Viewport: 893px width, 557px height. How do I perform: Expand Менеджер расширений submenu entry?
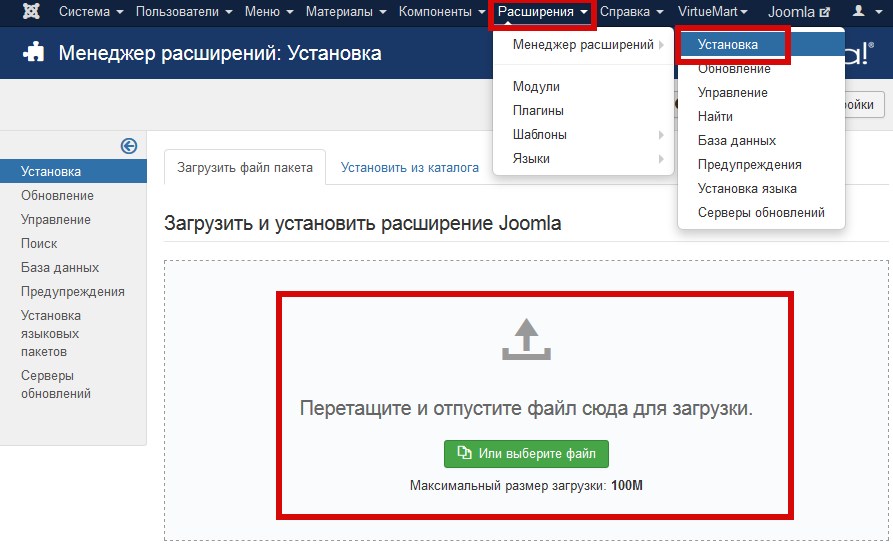pyautogui.click(x=583, y=44)
